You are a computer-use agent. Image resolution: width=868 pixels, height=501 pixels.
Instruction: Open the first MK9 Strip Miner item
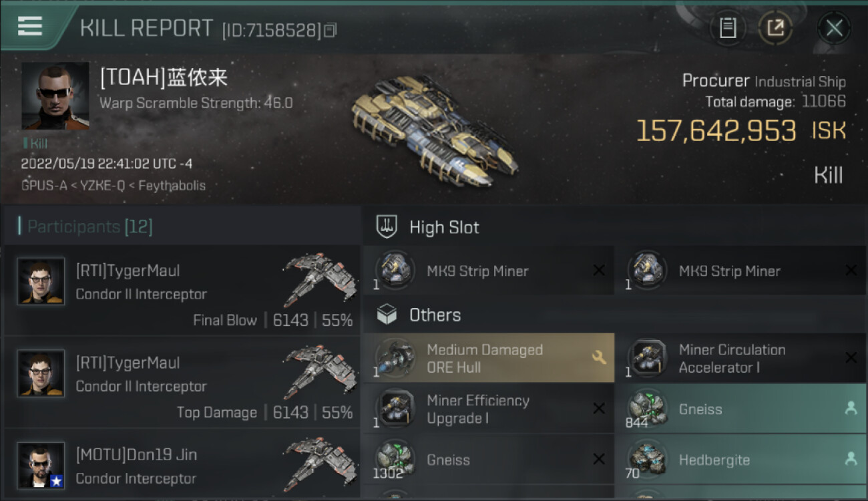[x=489, y=271]
